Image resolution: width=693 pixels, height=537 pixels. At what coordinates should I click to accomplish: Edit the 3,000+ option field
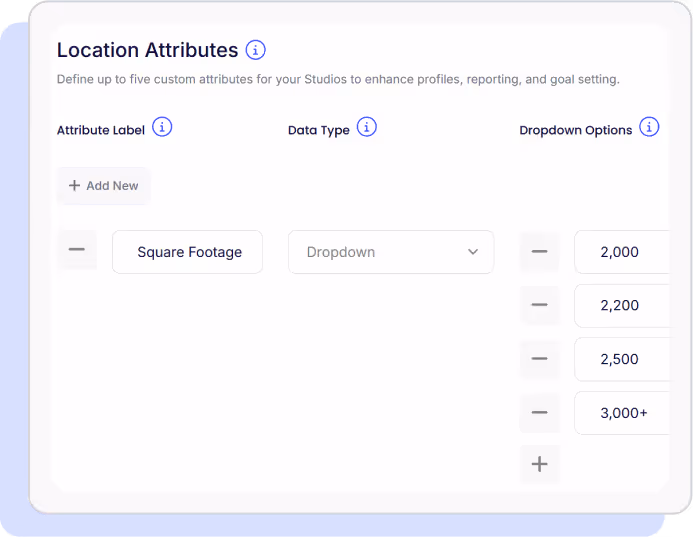pos(622,413)
